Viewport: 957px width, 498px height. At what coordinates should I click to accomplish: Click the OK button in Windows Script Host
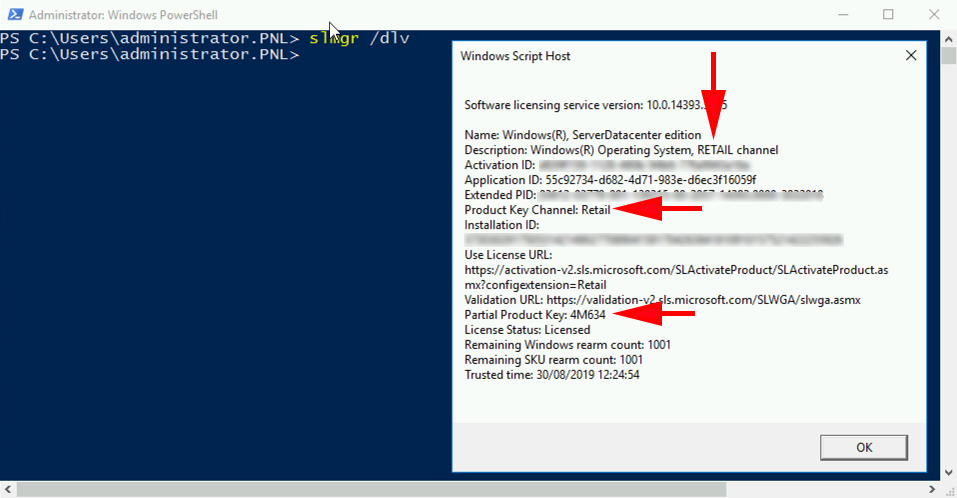click(864, 447)
